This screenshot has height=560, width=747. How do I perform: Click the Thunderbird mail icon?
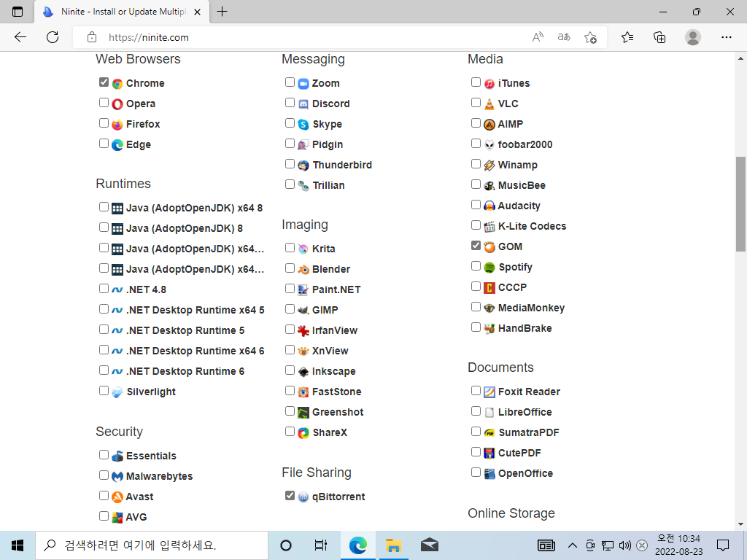pyautogui.click(x=303, y=166)
